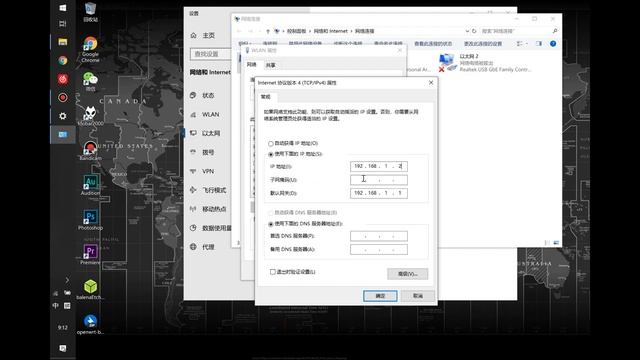This screenshot has height=360, width=640.
Task: Focus the alternate DNS server field
Action: point(379,249)
